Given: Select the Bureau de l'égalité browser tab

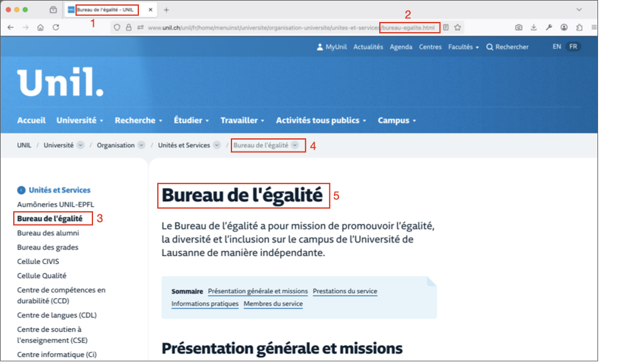Looking at the screenshot, I should 107,10.
